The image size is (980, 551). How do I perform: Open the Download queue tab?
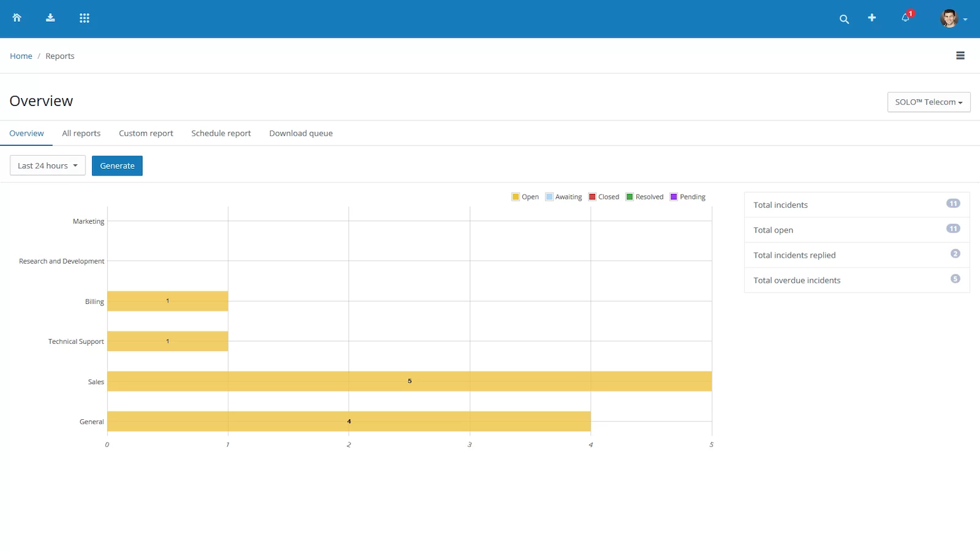point(301,133)
